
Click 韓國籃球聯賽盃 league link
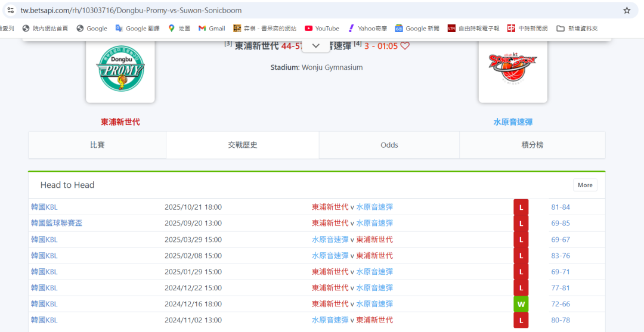[57, 223]
